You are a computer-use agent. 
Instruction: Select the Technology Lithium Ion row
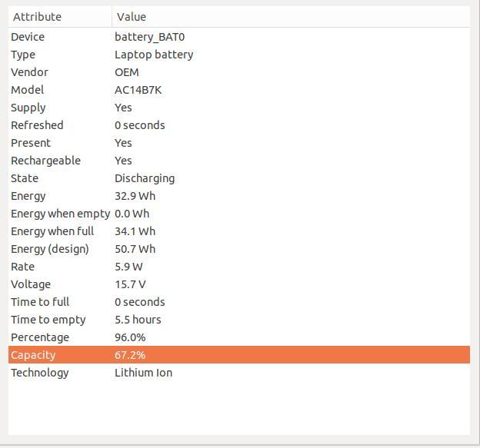click(x=239, y=373)
